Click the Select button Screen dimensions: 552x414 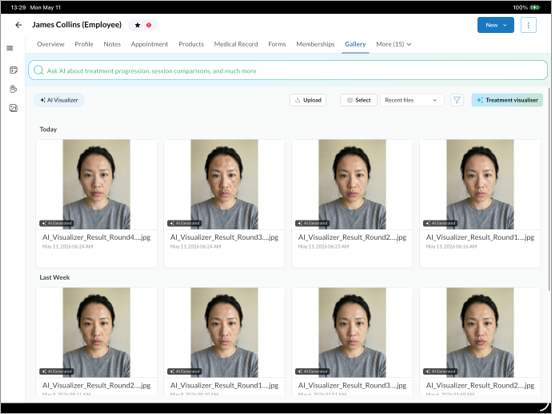click(x=358, y=100)
